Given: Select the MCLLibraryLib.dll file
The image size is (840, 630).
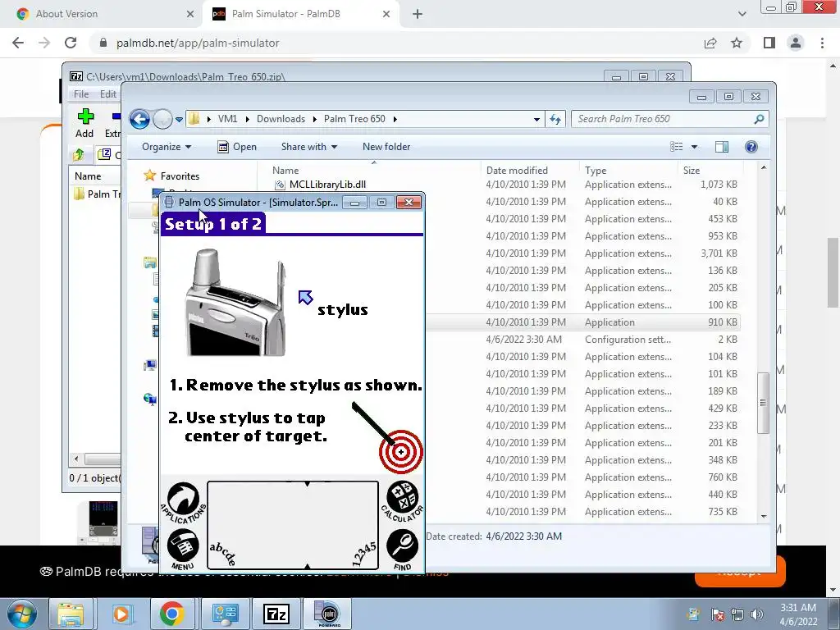Looking at the screenshot, I should point(327,185).
